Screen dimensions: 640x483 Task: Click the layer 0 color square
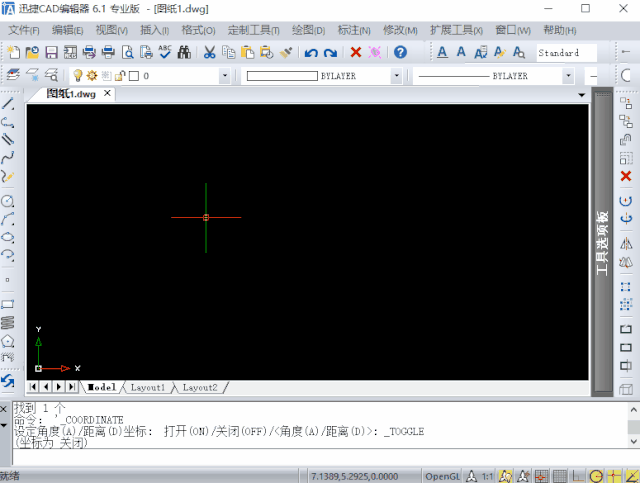tap(134, 76)
